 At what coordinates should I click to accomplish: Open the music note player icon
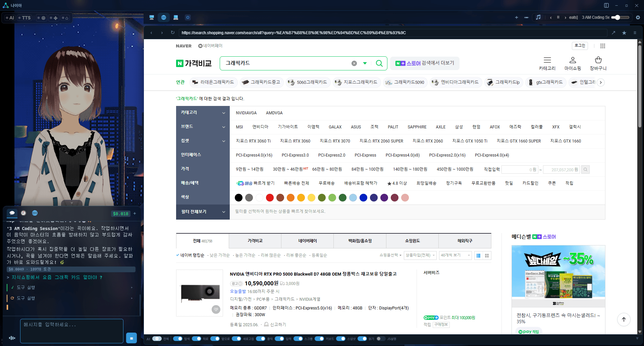538,17
